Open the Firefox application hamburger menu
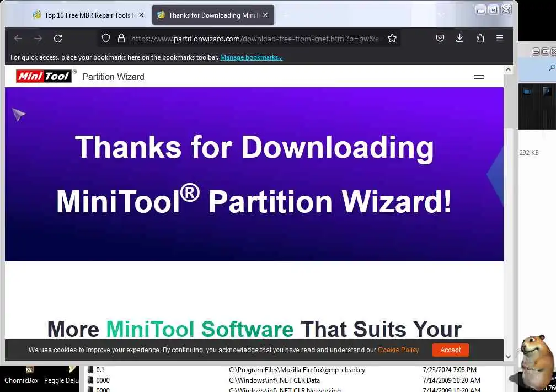 [500, 38]
